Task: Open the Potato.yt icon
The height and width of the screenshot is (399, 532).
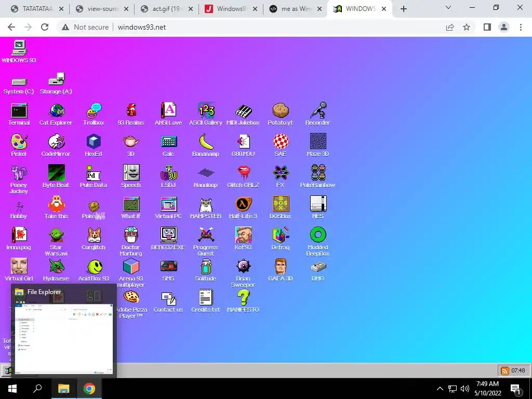Action: pos(280,114)
